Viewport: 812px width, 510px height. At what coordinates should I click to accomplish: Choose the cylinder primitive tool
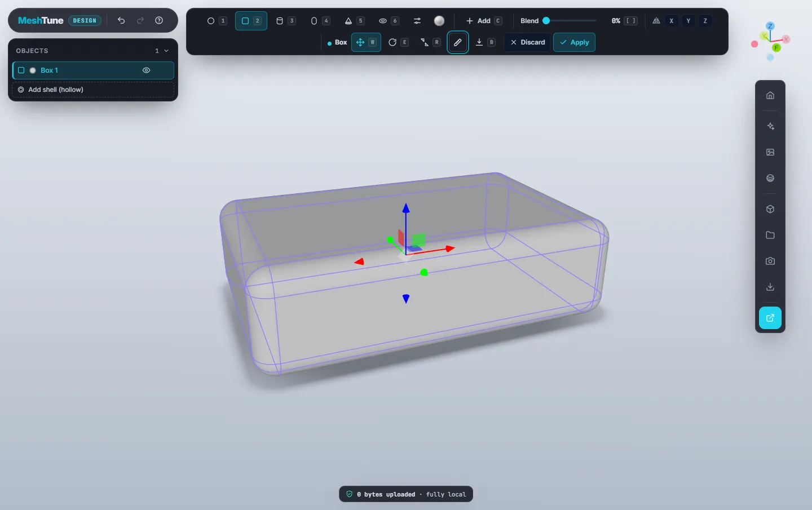(x=285, y=21)
